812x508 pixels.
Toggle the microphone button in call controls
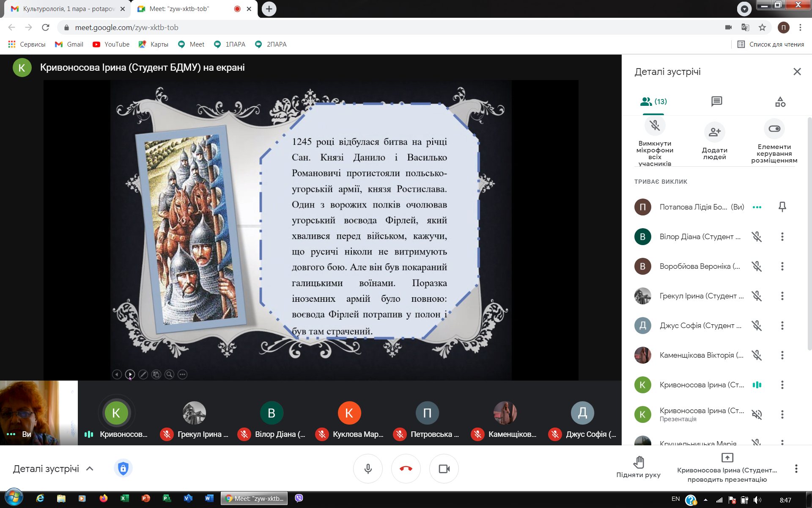(368, 469)
